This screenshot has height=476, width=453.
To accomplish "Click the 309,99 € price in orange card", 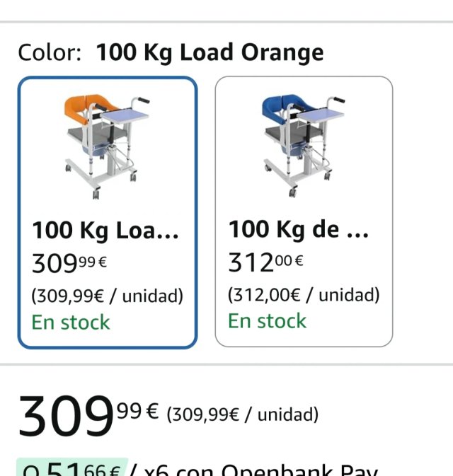I will [x=69, y=263].
